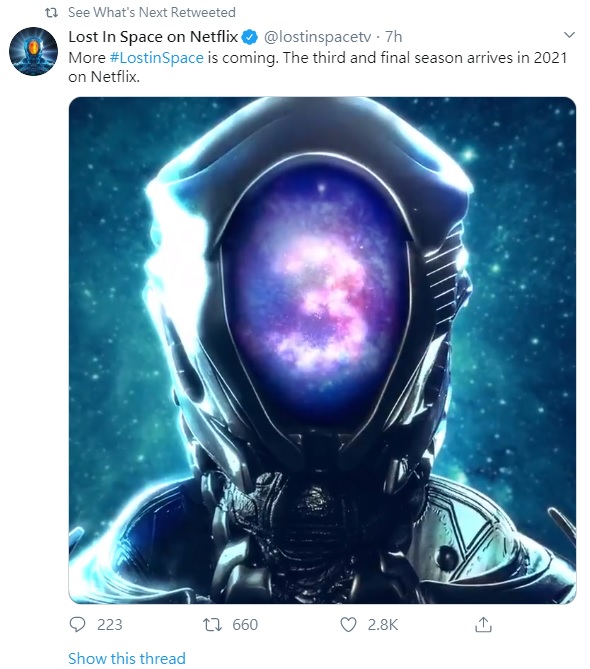Click the verified blue checkmark badge
Viewport: 590px width, 669px height.
click(x=250, y=38)
